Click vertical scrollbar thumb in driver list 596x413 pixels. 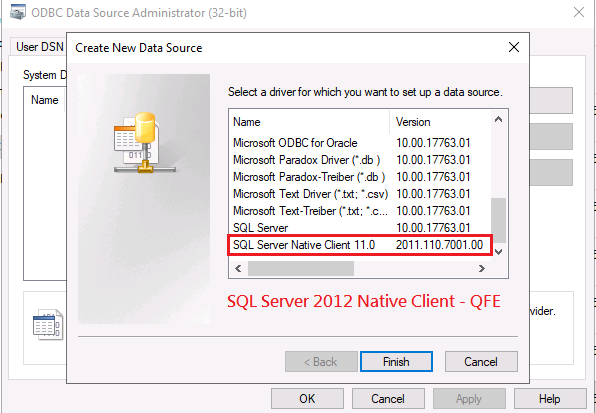[499, 220]
